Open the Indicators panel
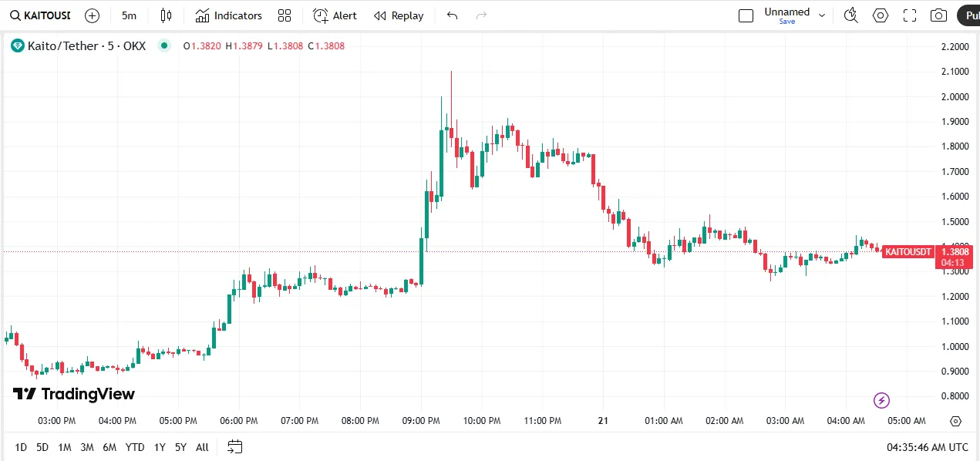The width and height of the screenshot is (980, 461). click(228, 15)
